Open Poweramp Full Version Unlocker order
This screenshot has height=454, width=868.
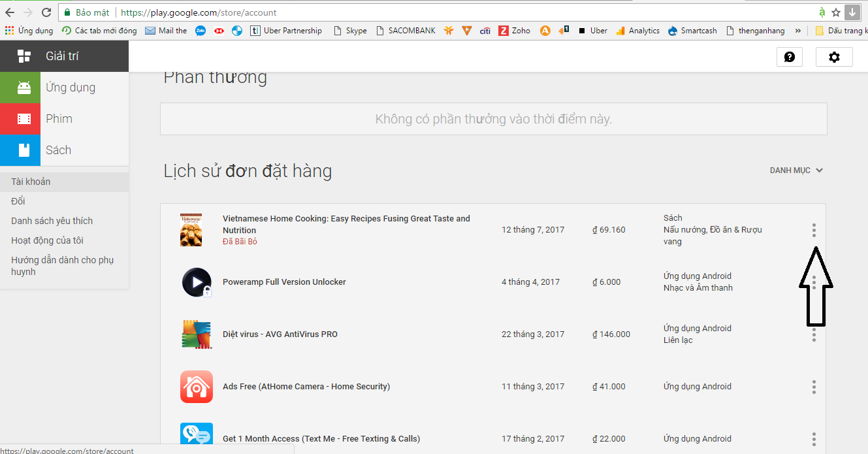284,282
